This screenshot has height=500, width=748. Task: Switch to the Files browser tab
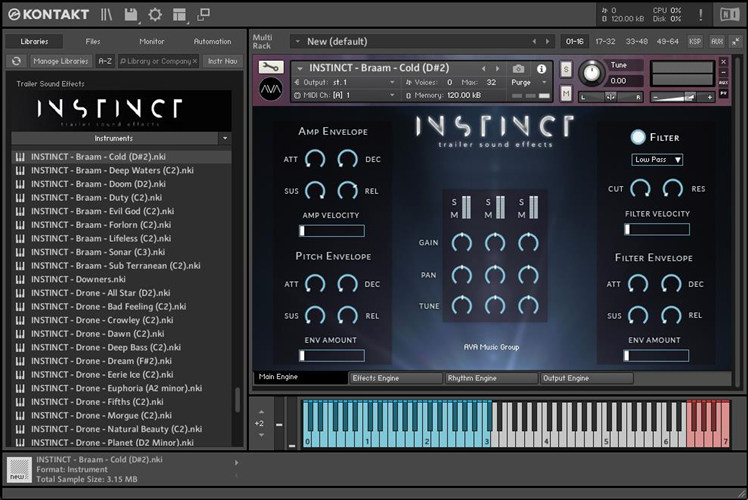click(93, 41)
